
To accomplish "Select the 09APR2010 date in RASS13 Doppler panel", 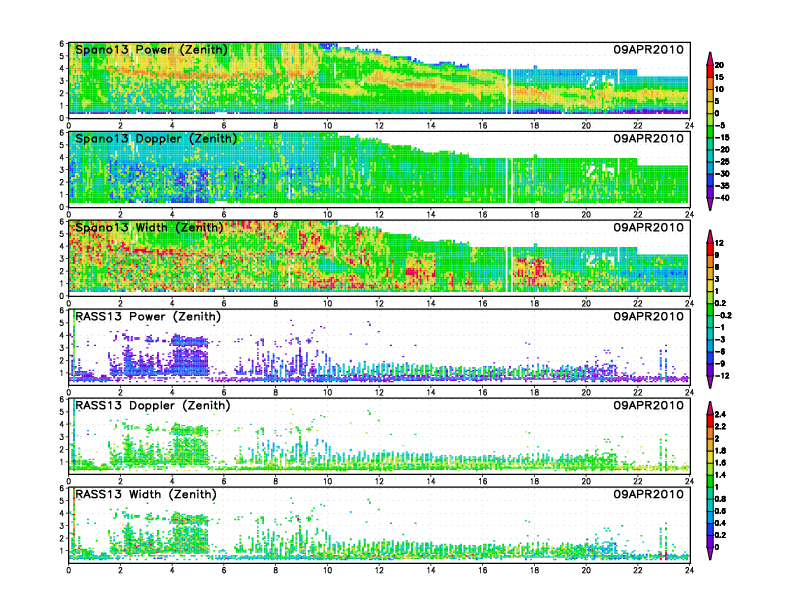I will pyautogui.click(x=649, y=405).
